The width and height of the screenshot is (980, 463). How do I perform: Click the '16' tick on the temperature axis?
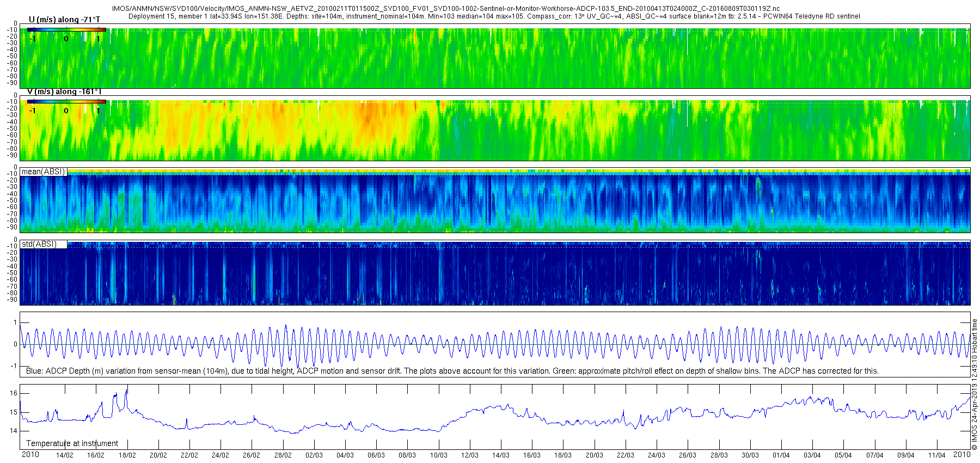[14, 393]
